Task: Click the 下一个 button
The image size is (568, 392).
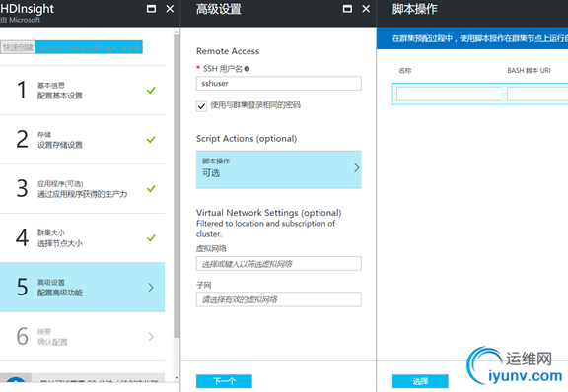Action: [x=224, y=381]
